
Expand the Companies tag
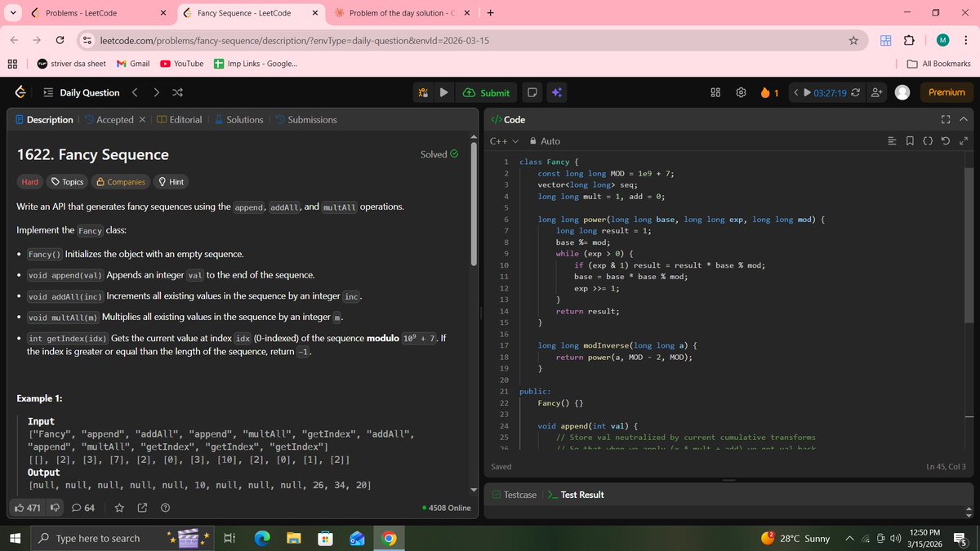click(x=121, y=182)
